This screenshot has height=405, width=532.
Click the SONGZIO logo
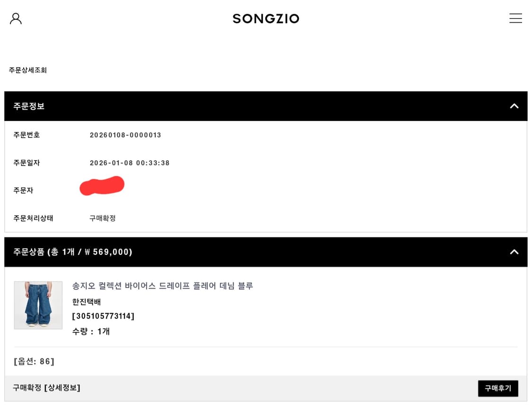tap(266, 19)
